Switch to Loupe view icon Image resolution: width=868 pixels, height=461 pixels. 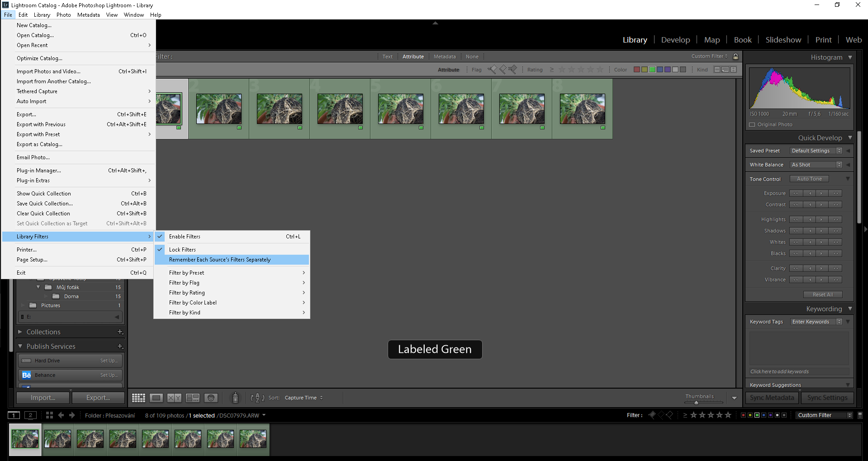157,398
